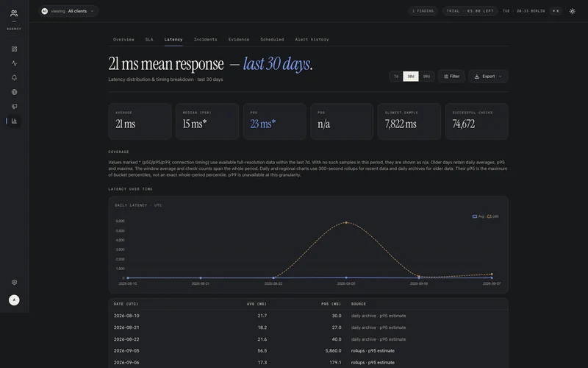Screen dimensions: 588x368
Task: Open the megaphone icon in sidebar
Action: [14, 106]
